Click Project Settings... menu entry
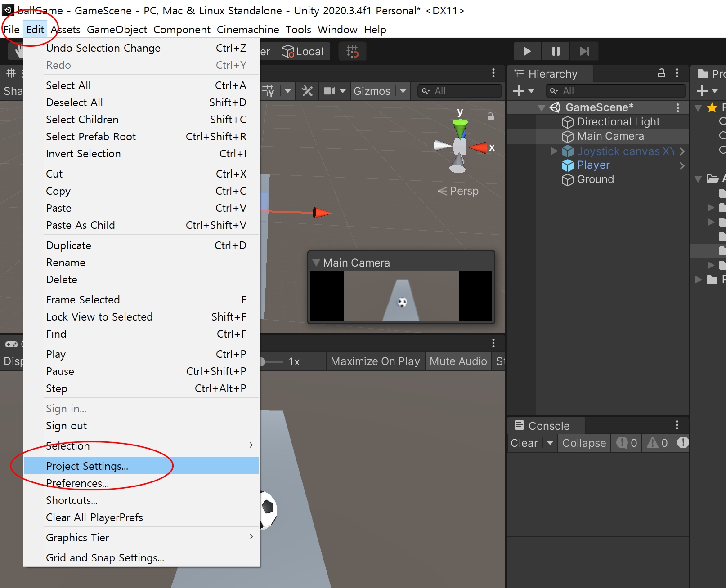 point(141,466)
